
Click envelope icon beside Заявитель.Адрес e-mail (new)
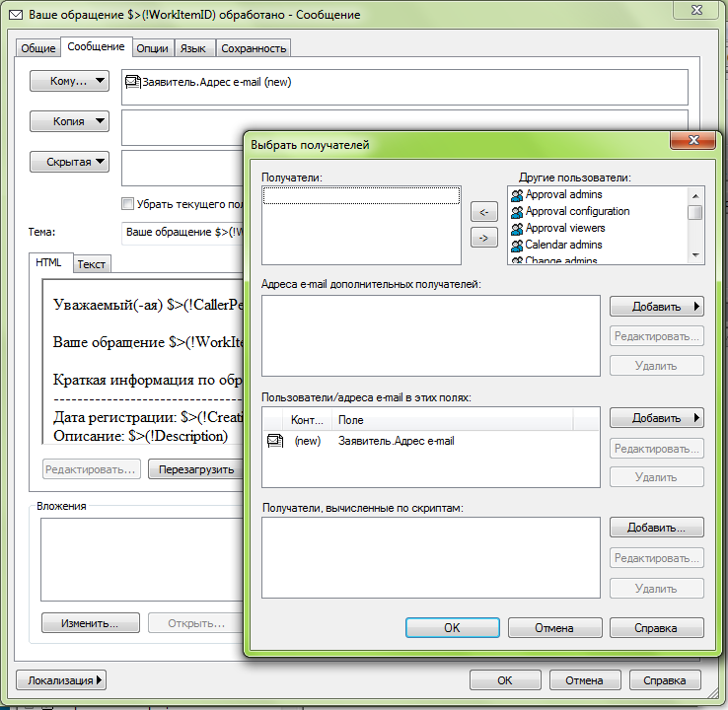(x=133, y=82)
